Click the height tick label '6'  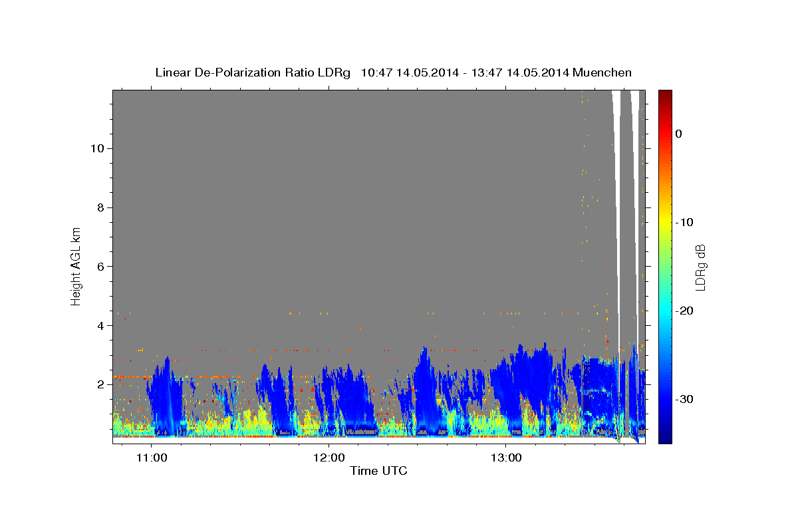[101, 267]
